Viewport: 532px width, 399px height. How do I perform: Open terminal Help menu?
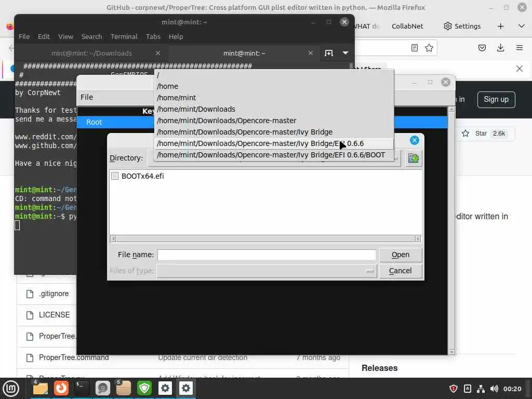176,37
